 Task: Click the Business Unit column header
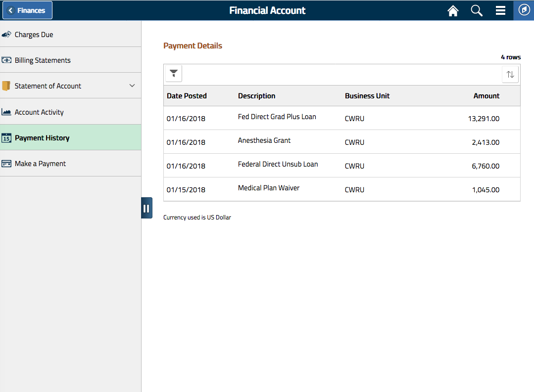367,96
